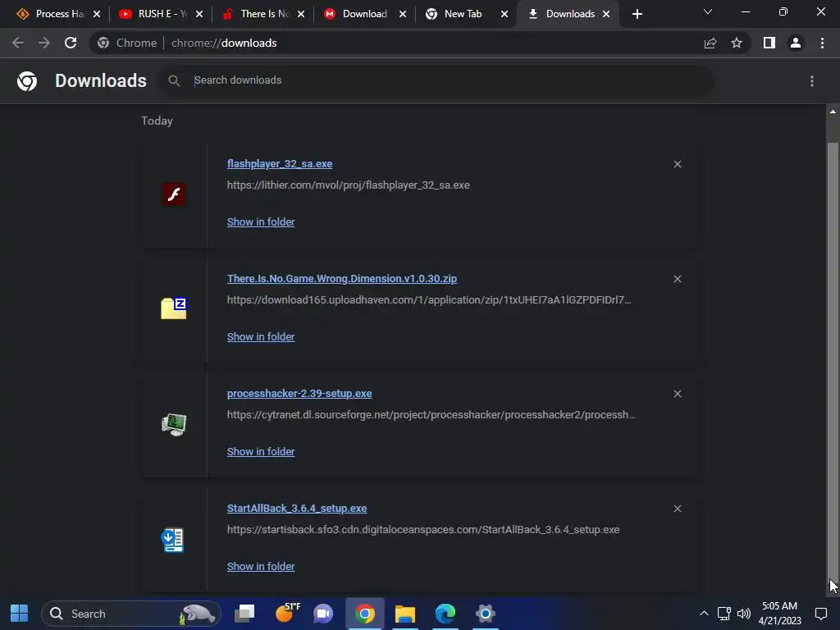Open Chat app on taskbar
840x630 pixels.
[323, 614]
